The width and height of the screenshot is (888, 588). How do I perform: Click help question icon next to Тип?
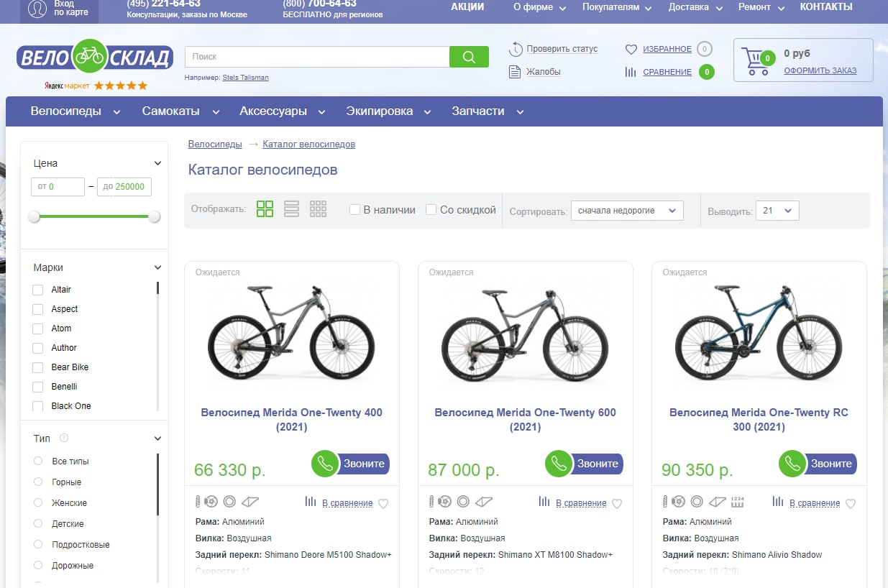(64, 438)
